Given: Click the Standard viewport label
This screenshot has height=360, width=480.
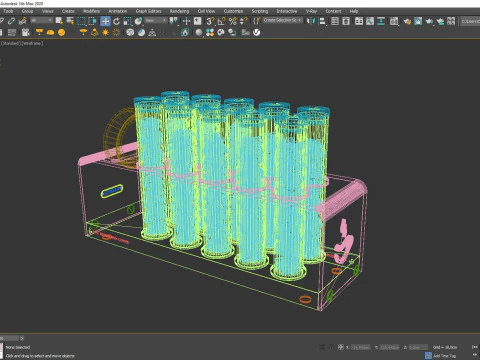Looking at the screenshot, I should 11,43.
